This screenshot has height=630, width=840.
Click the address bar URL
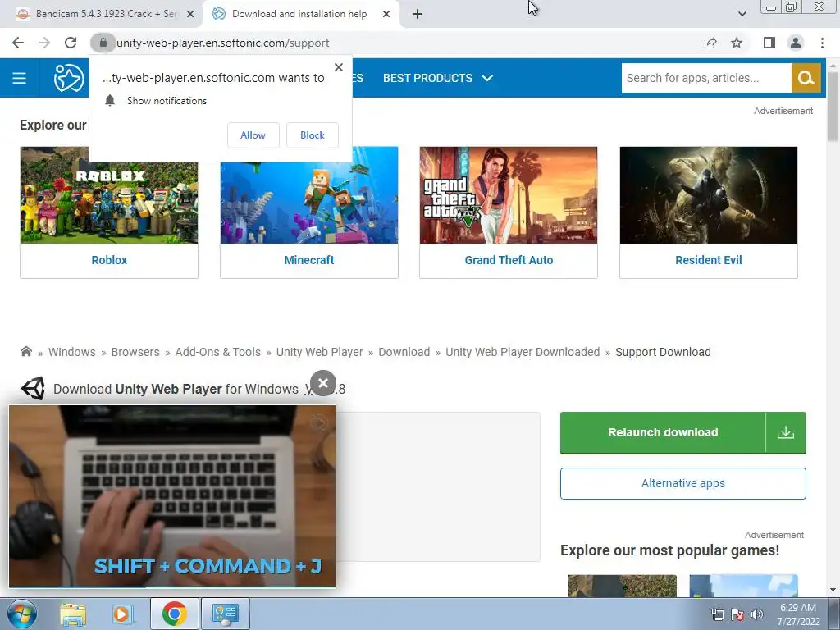click(223, 43)
